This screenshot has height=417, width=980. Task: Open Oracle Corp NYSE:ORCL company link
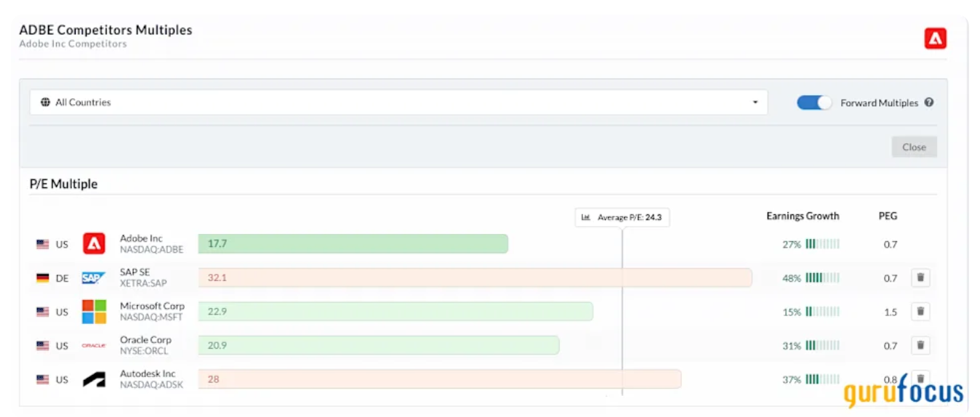tap(145, 345)
